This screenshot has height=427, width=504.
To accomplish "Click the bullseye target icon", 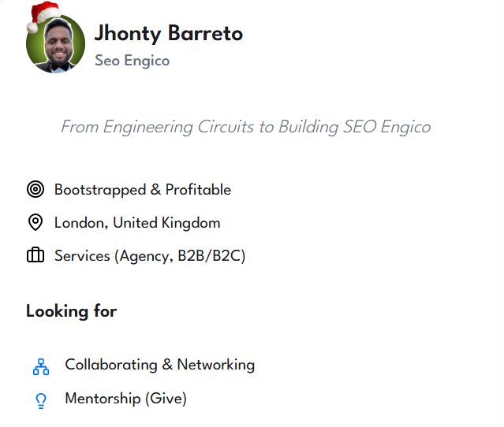I will click(x=35, y=190).
